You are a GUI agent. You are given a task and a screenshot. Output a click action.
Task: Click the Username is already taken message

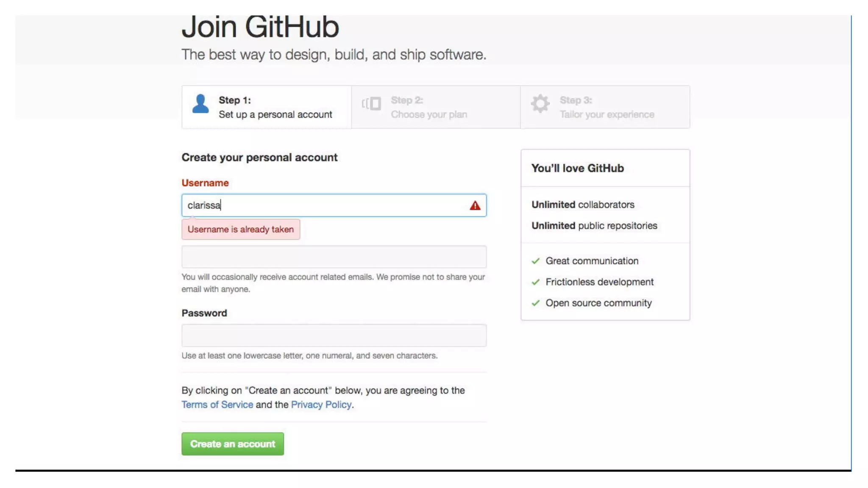tap(240, 229)
